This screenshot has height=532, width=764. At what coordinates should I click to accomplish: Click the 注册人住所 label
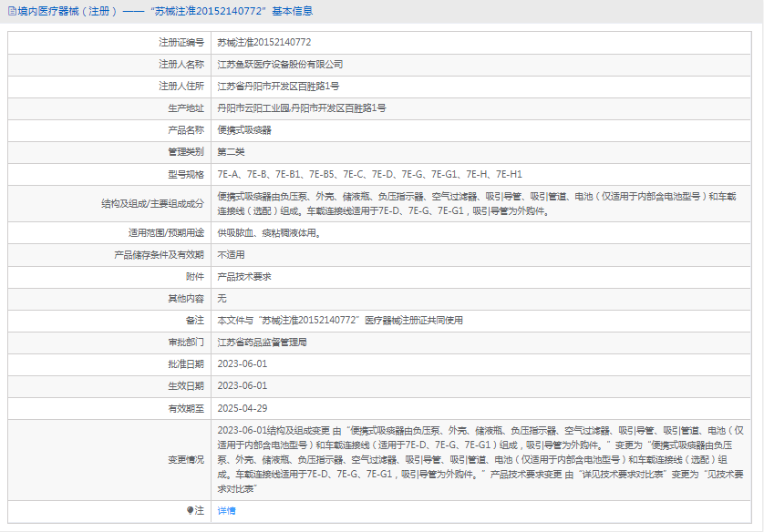181,87
